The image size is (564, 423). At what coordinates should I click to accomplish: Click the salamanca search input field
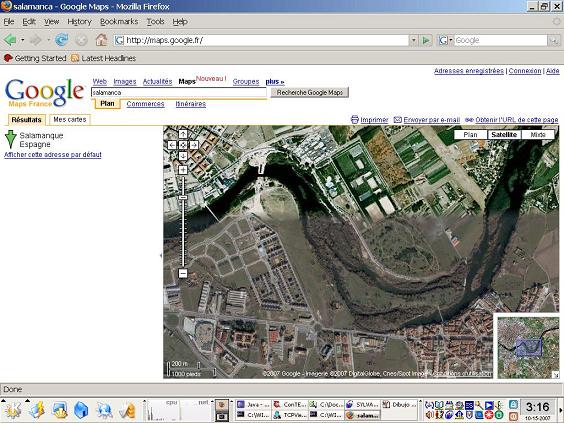point(179,92)
